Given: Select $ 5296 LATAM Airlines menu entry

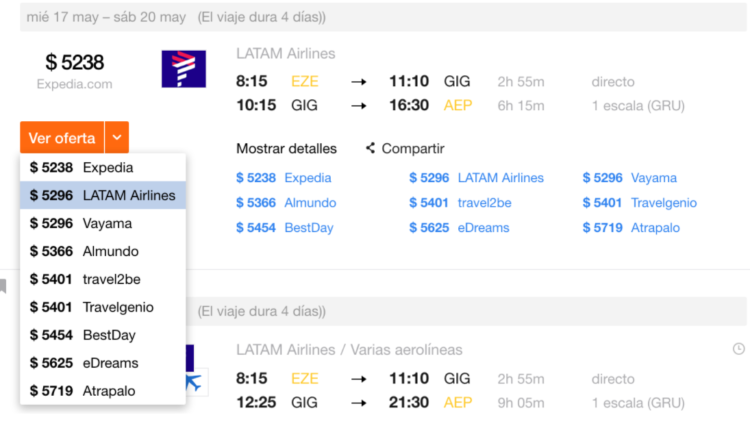Looking at the screenshot, I should click(103, 195).
